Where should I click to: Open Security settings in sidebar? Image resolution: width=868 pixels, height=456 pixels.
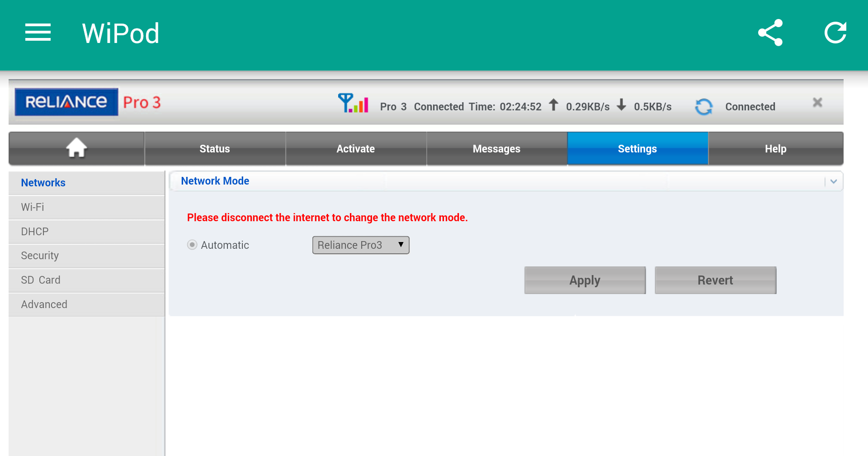click(86, 256)
